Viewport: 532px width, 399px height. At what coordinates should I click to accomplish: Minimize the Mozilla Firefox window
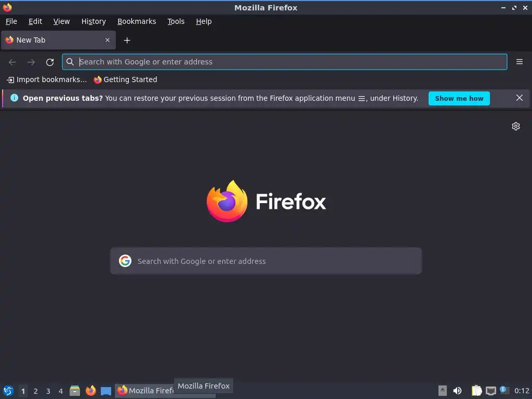coord(503,7)
